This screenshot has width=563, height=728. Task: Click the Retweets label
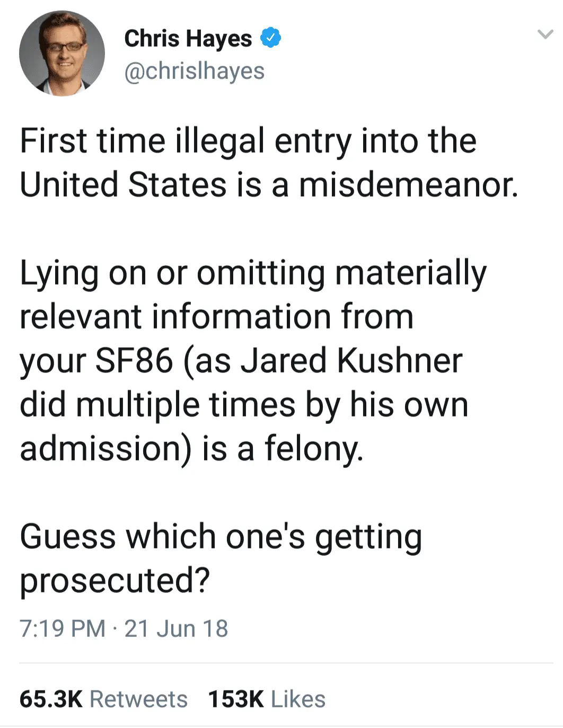tap(138, 699)
